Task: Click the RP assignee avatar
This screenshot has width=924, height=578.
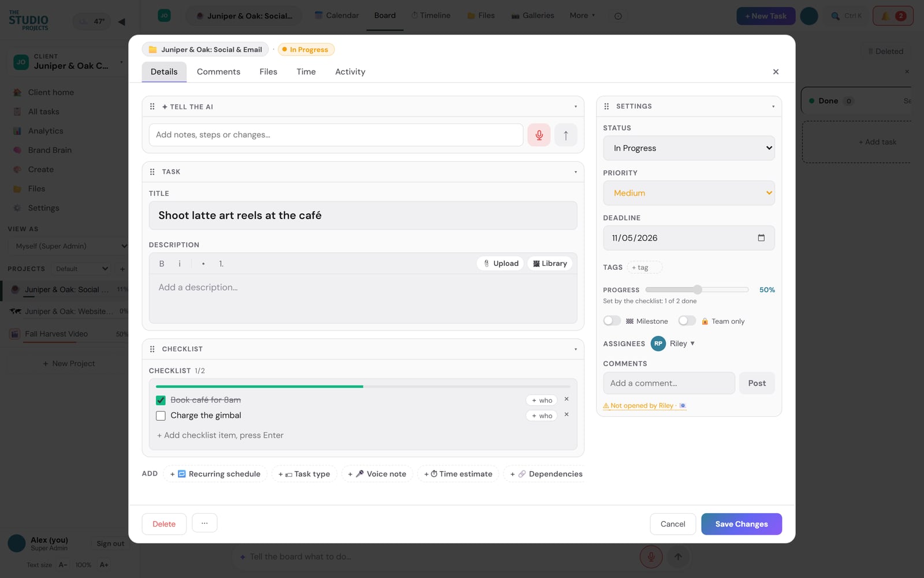Action: coord(658,343)
